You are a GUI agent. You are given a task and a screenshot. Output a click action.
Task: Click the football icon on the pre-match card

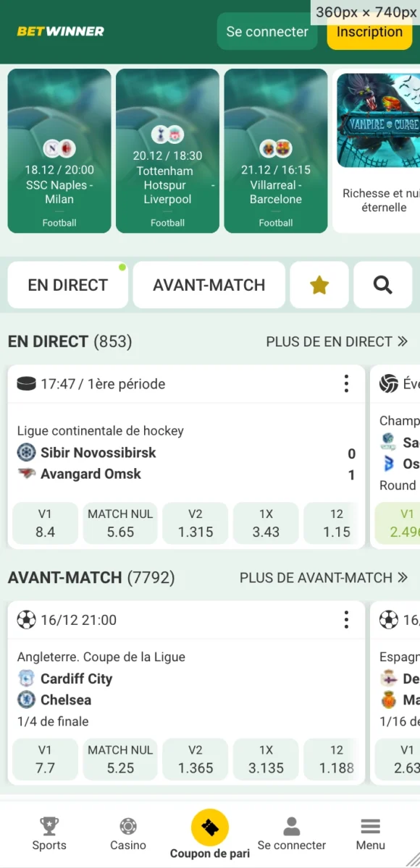click(27, 620)
